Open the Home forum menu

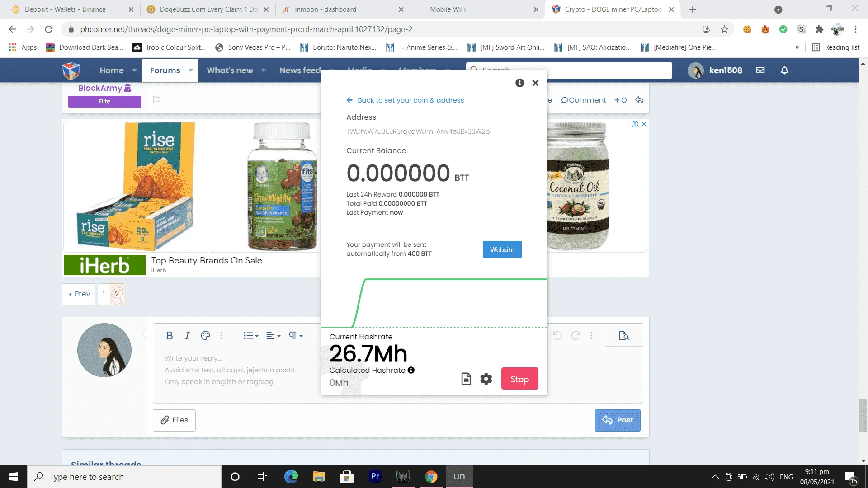[111, 70]
